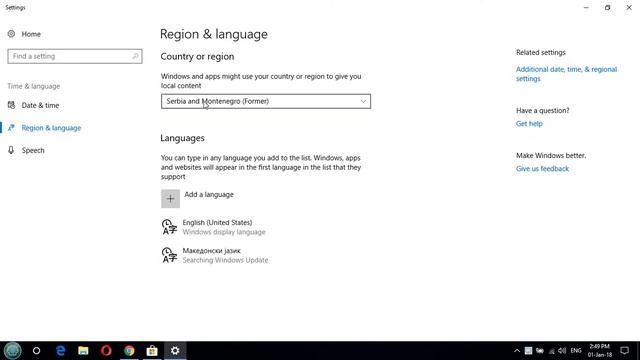640x360 pixels.
Task: Open Microsoft Store from taskbar
Action: [x=152, y=351]
